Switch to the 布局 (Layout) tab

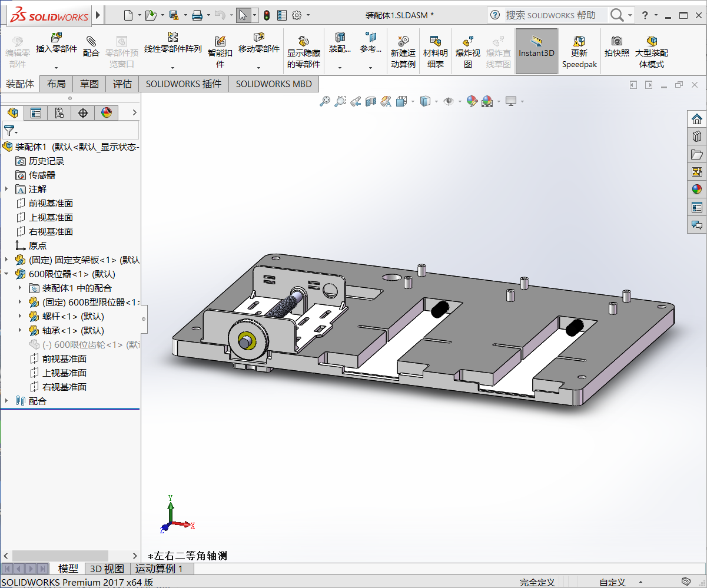point(57,84)
